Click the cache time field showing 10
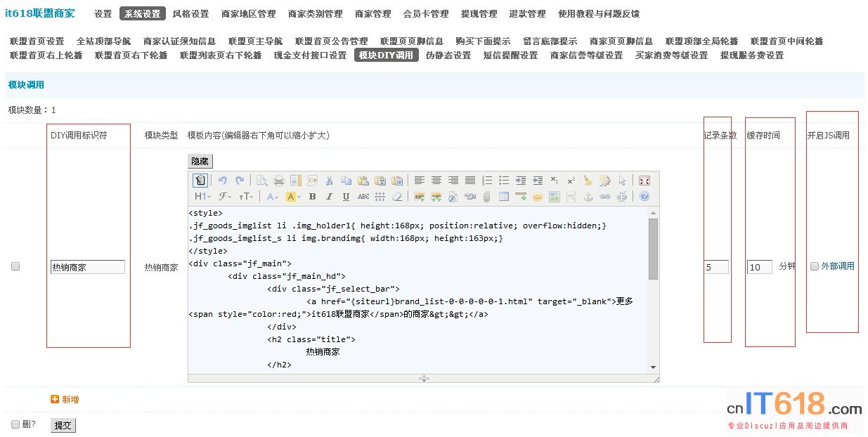868x437 pixels. pyautogui.click(x=760, y=267)
